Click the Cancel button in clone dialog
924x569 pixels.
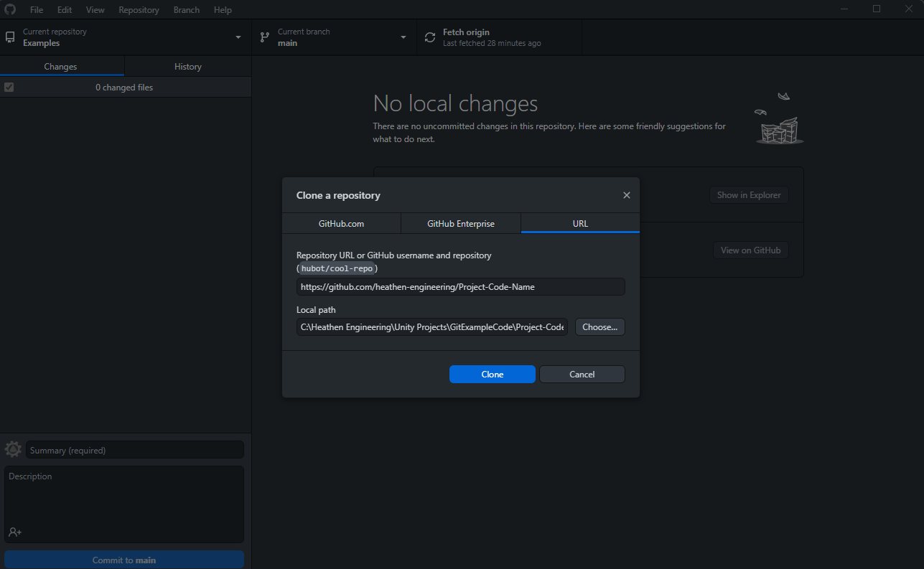pyautogui.click(x=582, y=374)
